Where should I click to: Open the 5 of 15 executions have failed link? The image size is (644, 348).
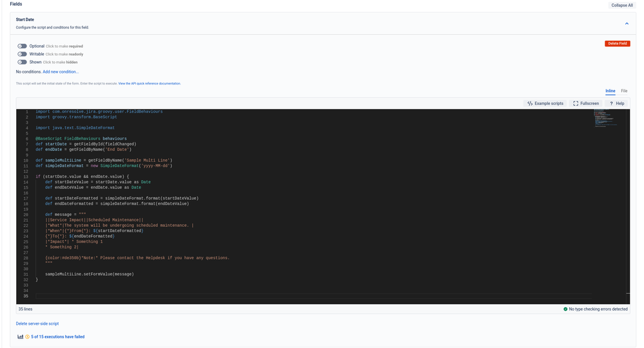pyautogui.click(x=58, y=337)
